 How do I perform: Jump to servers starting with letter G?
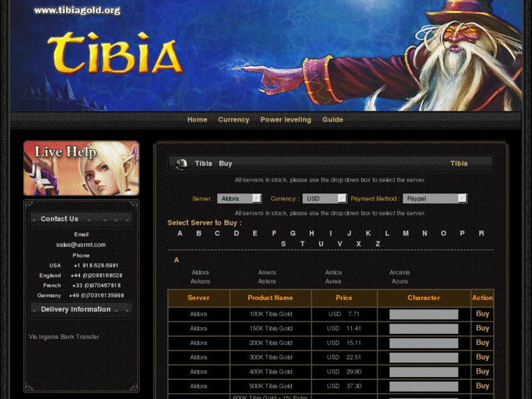[x=293, y=234]
